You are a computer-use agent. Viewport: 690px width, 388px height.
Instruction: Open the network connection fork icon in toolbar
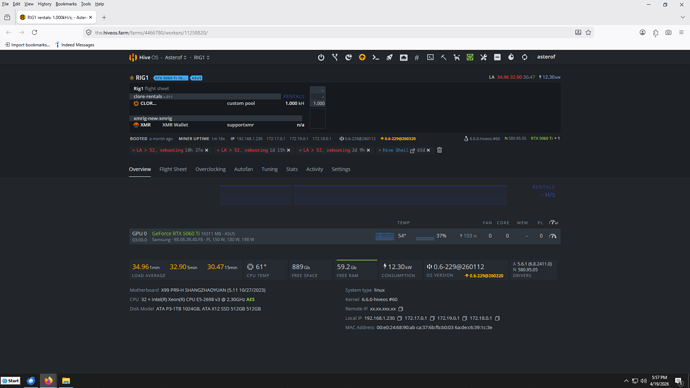click(335, 57)
